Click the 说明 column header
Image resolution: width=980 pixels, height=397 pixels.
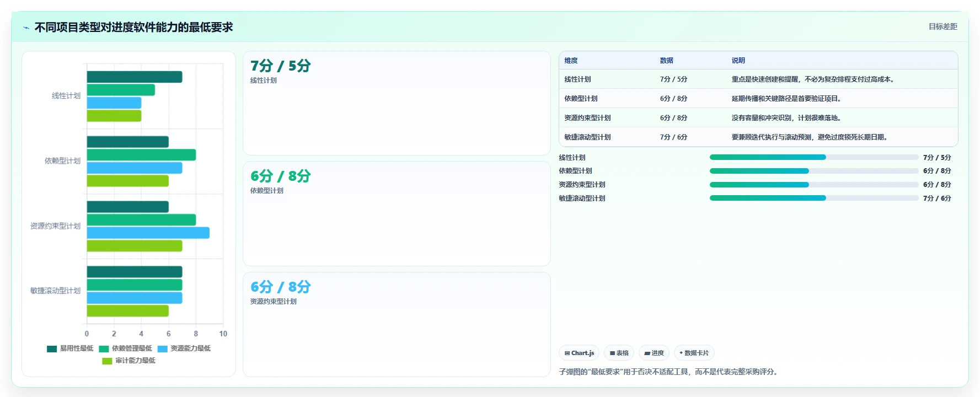click(738, 61)
